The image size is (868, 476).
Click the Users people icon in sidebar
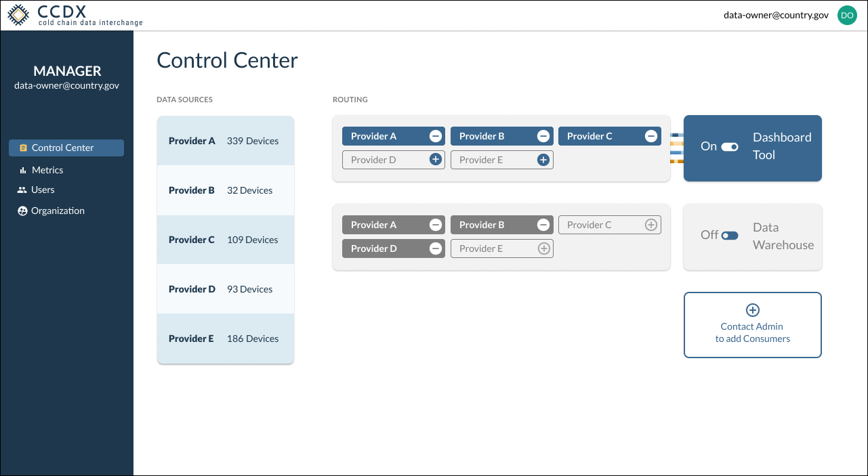point(22,190)
